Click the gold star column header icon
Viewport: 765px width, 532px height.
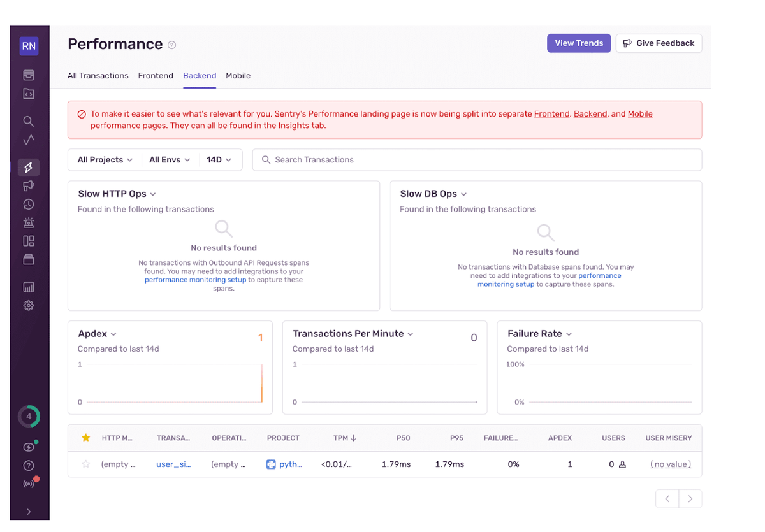pyautogui.click(x=86, y=438)
